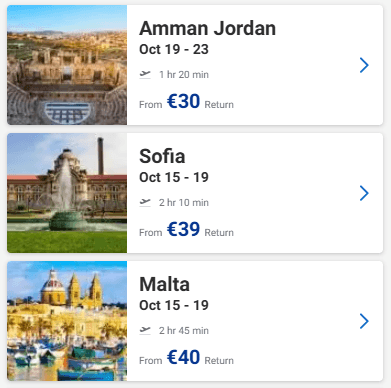Open Malta deal via its right chevron
391x388 pixels.
pyautogui.click(x=364, y=321)
